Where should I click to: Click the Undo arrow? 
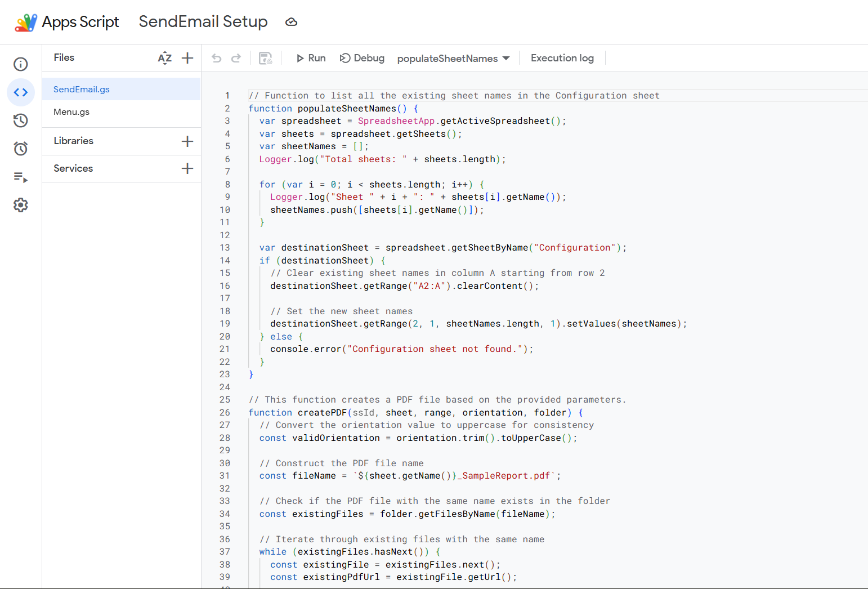click(217, 58)
